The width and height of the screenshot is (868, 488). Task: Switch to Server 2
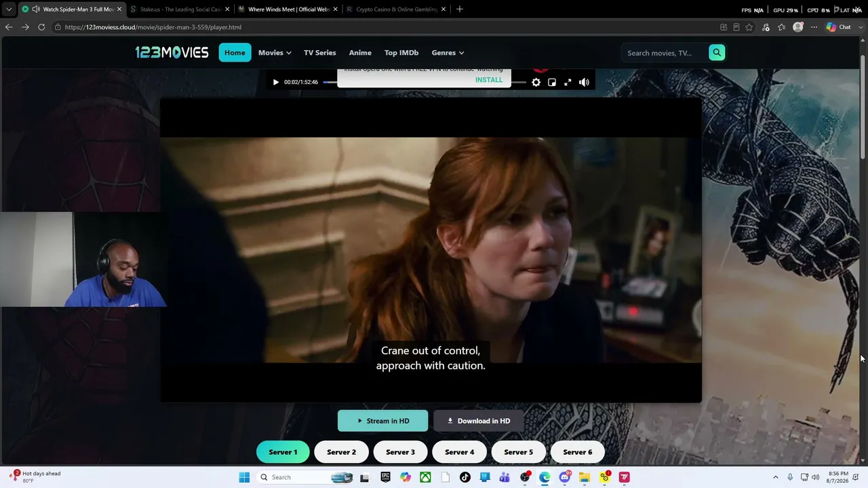pyautogui.click(x=341, y=452)
